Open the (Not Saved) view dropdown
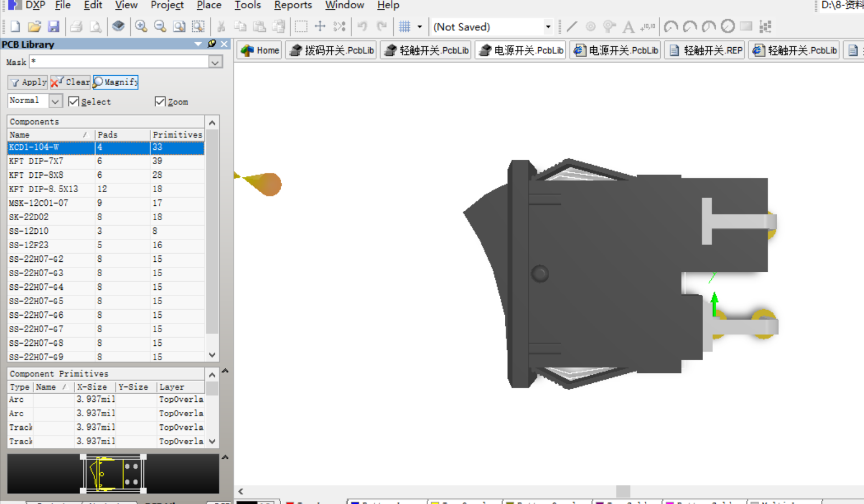The image size is (864, 504). click(x=548, y=26)
